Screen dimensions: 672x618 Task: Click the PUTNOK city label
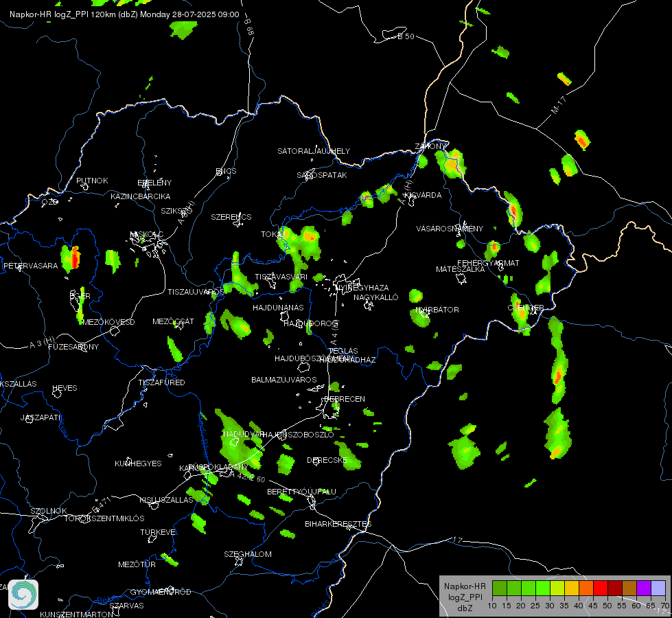(x=92, y=181)
